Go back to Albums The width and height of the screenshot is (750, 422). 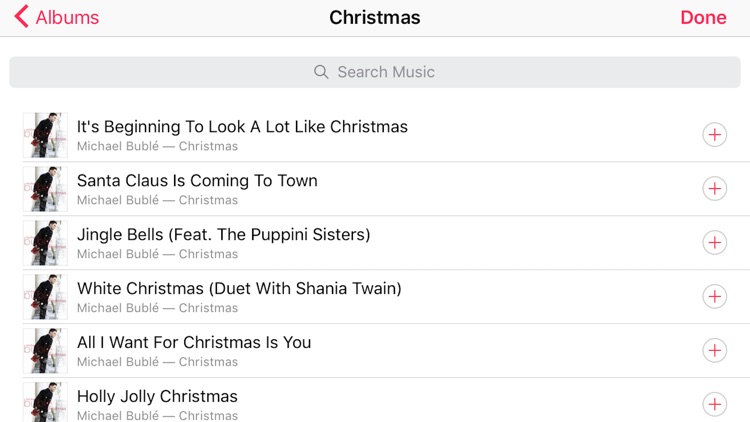[x=56, y=17]
